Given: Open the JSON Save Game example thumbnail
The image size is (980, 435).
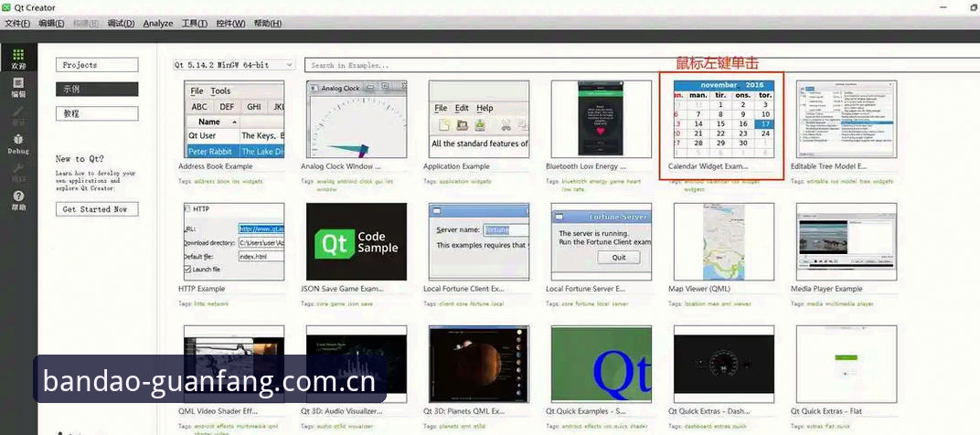Looking at the screenshot, I should pos(357,241).
